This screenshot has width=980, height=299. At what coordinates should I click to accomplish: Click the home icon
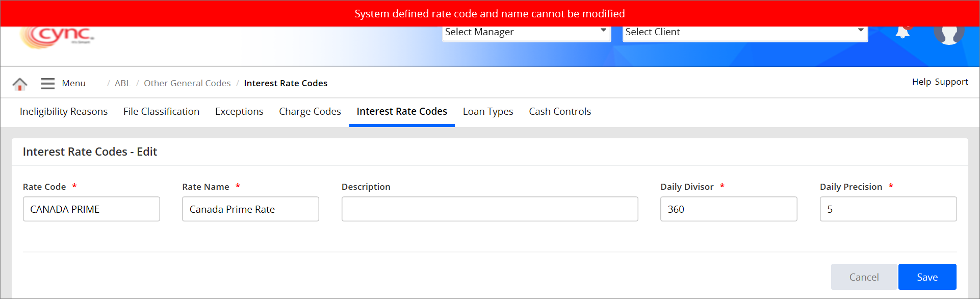20,84
